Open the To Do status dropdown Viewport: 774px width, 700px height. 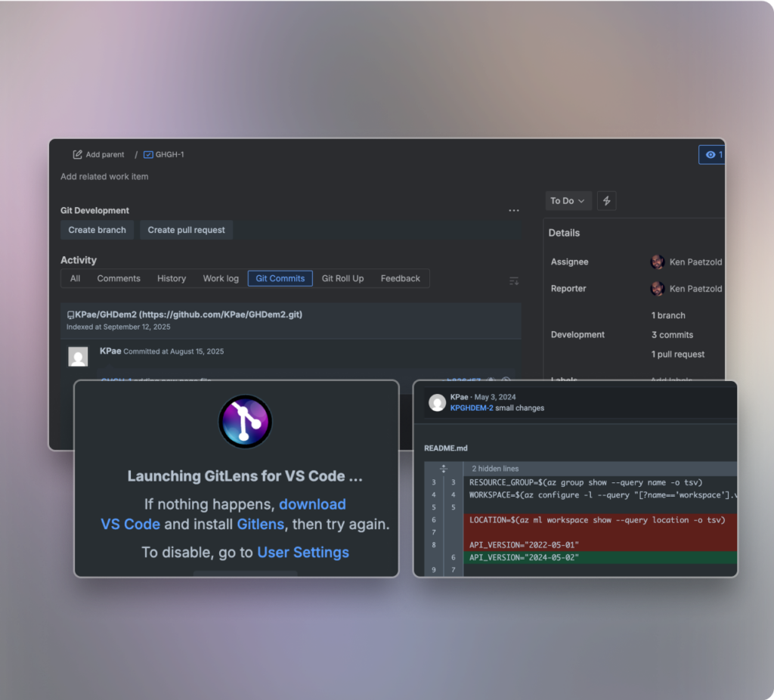[x=568, y=200]
